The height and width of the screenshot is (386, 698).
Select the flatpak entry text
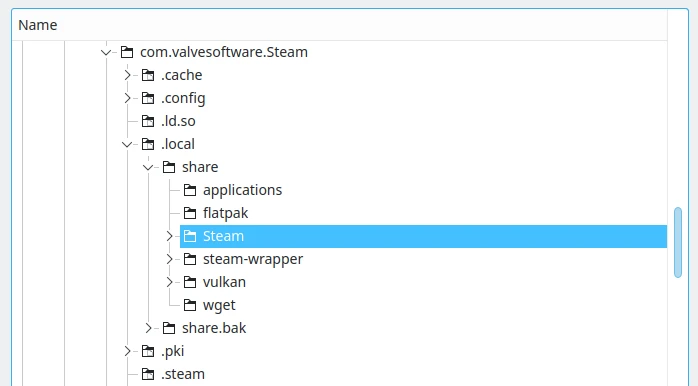pyautogui.click(x=226, y=213)
